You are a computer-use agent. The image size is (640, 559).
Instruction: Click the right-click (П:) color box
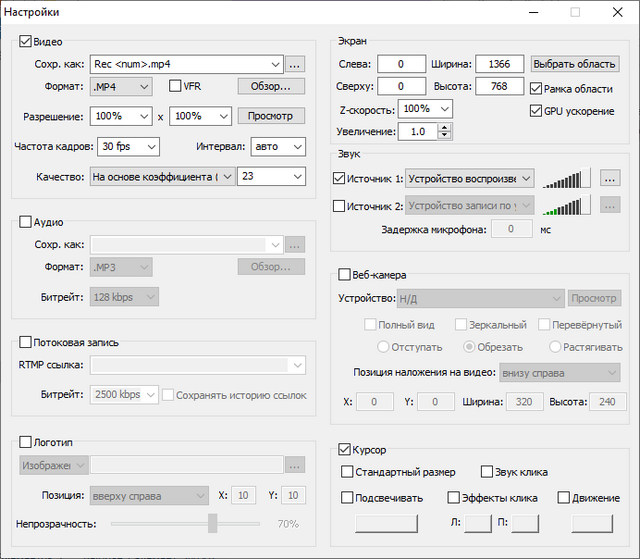pos(525,522)
